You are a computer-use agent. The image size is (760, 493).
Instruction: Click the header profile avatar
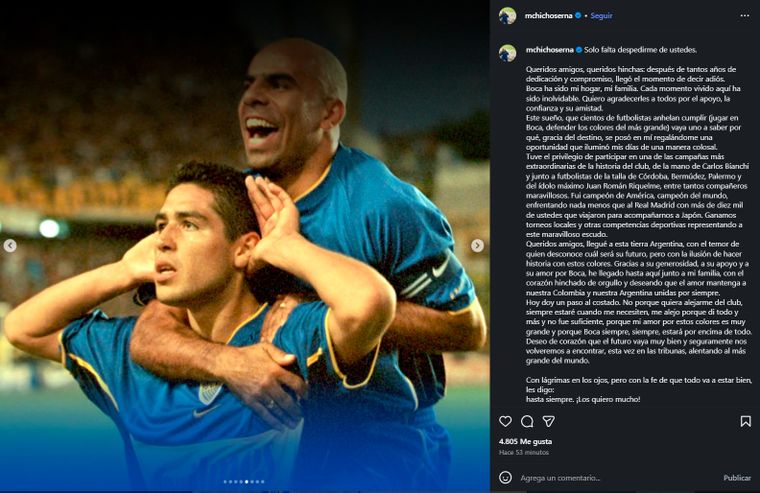507,16
